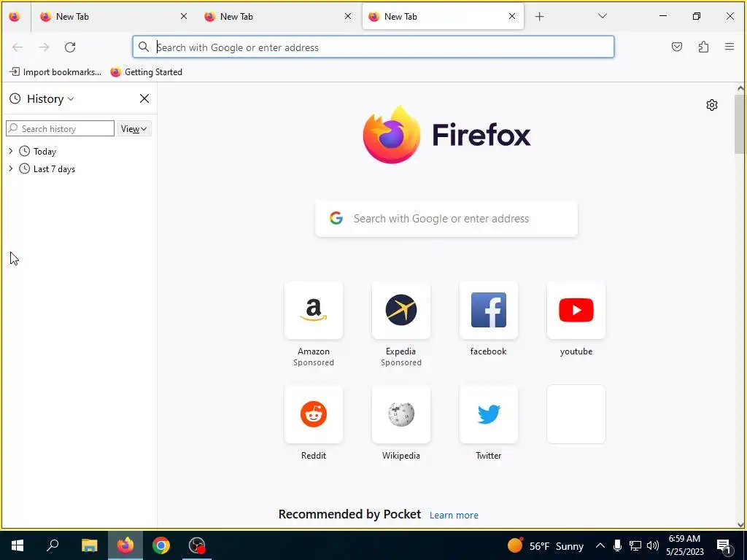Screen dimensions: 747x560
Task: Open Firefox View pinned tab icon
Action: point(15,17)
